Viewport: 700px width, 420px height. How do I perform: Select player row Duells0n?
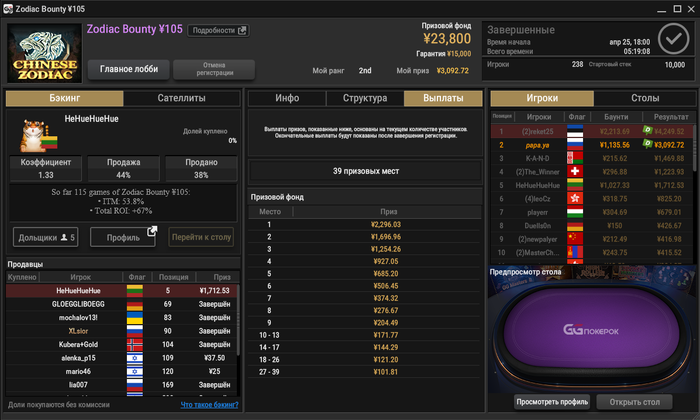pyautogui.click(x=592, y=225)
